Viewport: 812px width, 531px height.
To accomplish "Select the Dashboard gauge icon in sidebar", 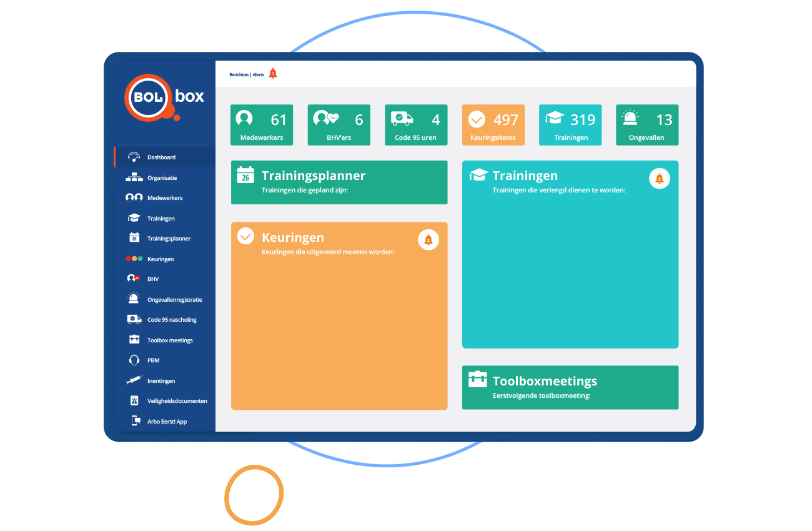I will coord(134,157).
